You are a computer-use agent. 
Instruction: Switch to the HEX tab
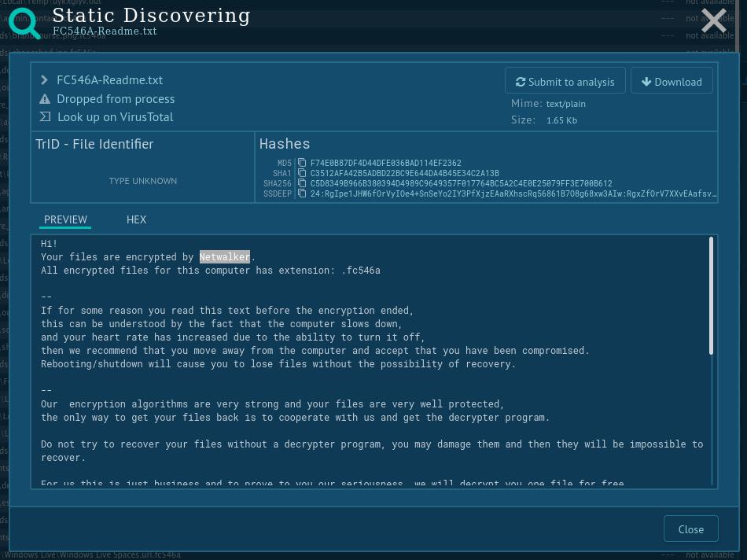point(136,219)
